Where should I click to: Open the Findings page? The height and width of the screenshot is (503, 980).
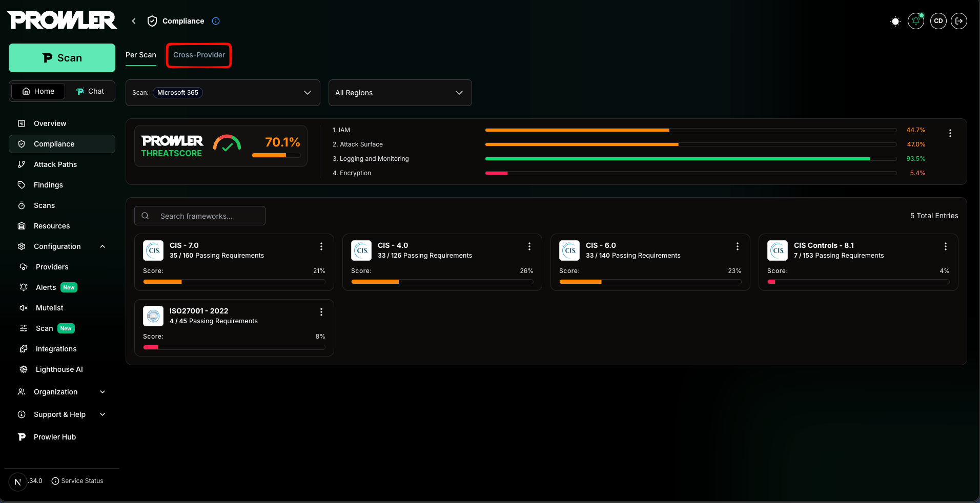tap(62, 185)
